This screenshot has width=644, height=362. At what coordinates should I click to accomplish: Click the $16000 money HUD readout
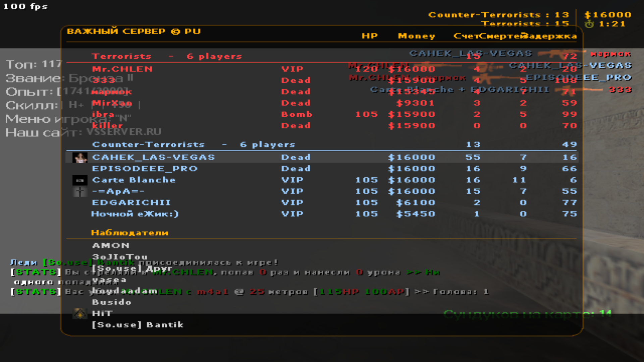click(608, 15)
